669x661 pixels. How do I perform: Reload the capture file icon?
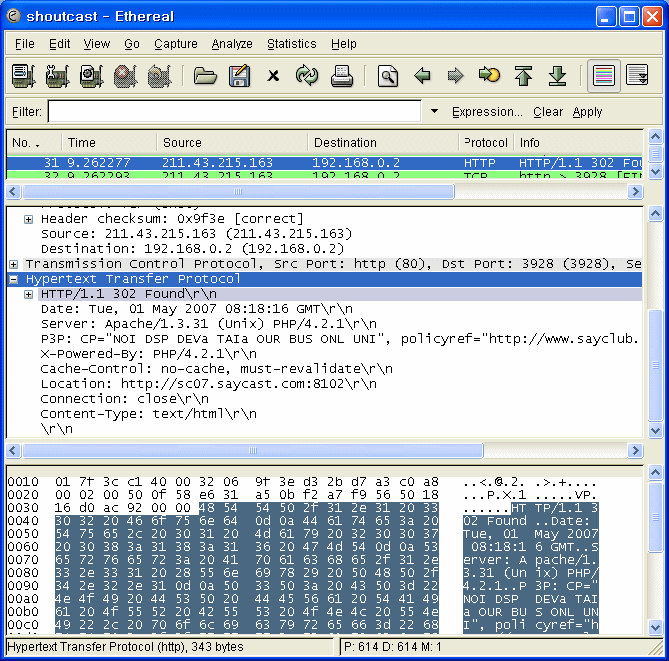[x=307, y=76]
